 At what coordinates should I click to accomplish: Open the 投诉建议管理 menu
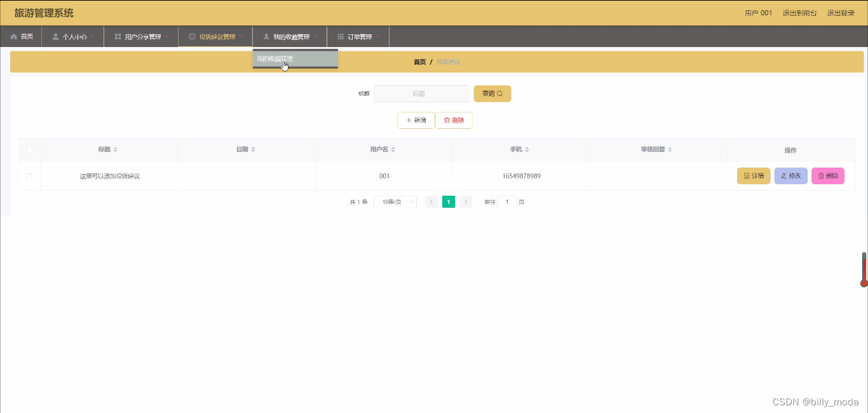[215, 37]
